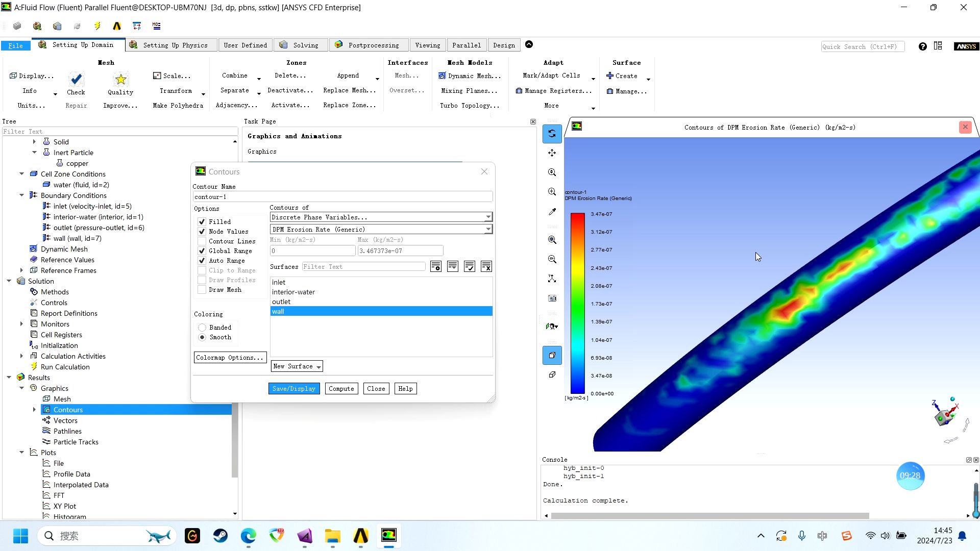
Task: Click the zoom-out magnifier tool icon
Action: (553, 259)
